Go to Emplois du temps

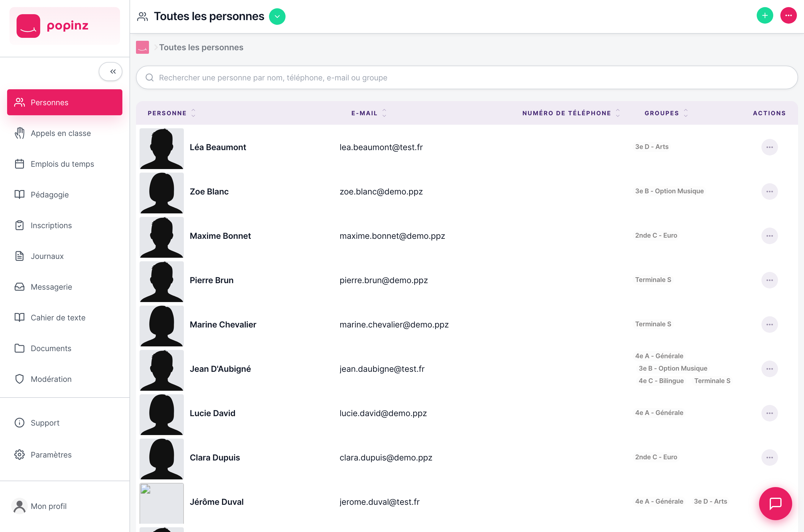65,164
